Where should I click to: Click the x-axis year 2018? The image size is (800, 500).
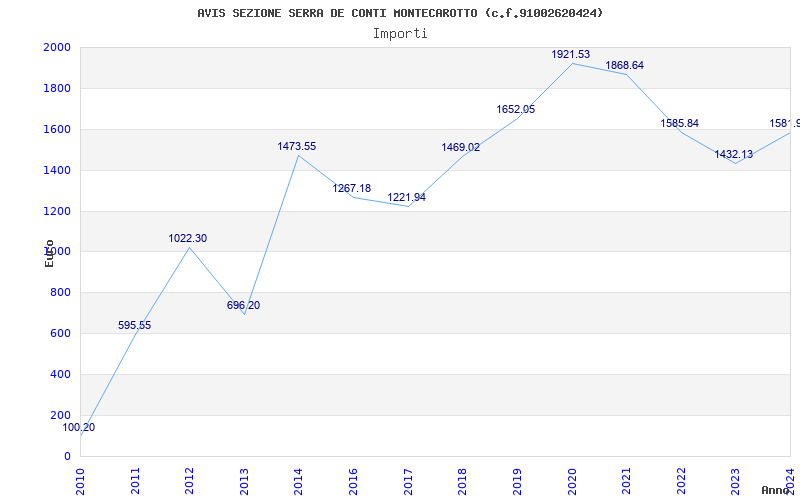point(462,481)
